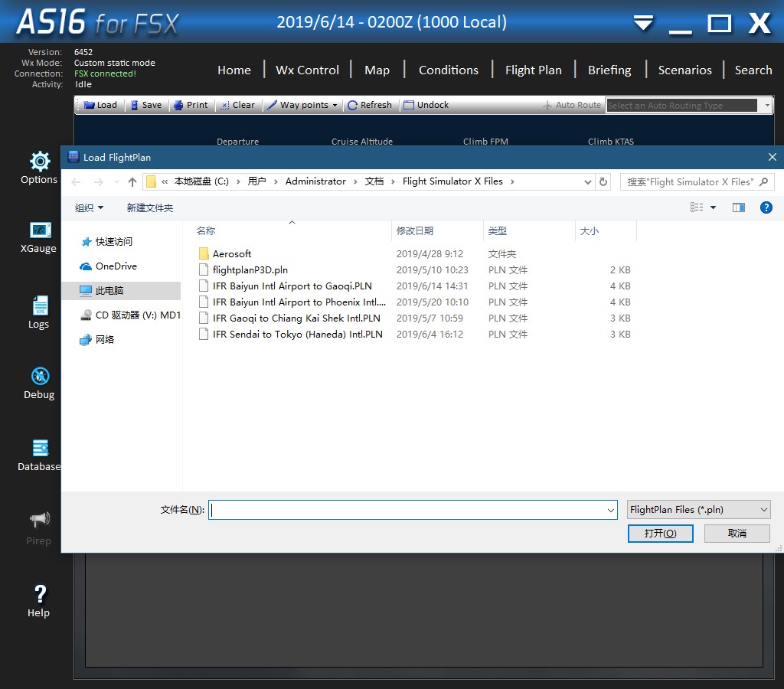This screenshot has width=784, height=689.
Task: Open the Logs sidebar icon
Action: 40,305
